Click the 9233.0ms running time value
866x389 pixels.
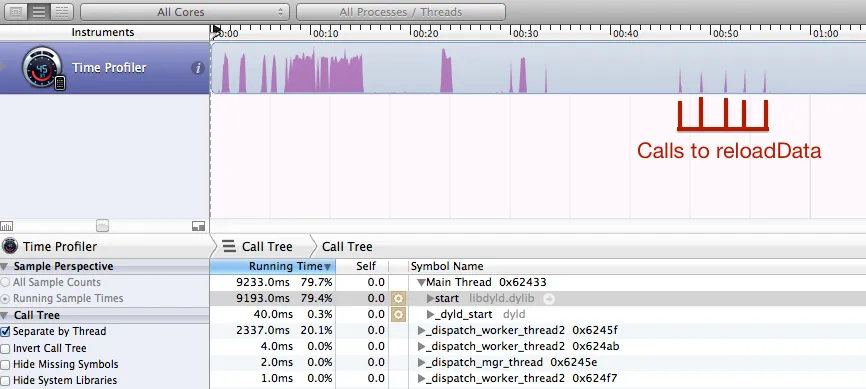pos(263,282)
